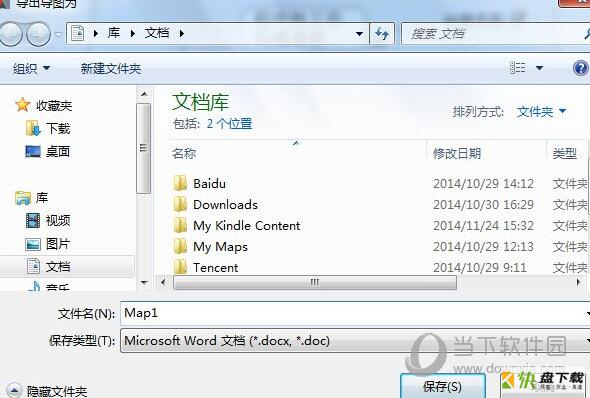The image size is (590, 398).
Task: Click the 保存(S) button
Action: coord(442,386)
